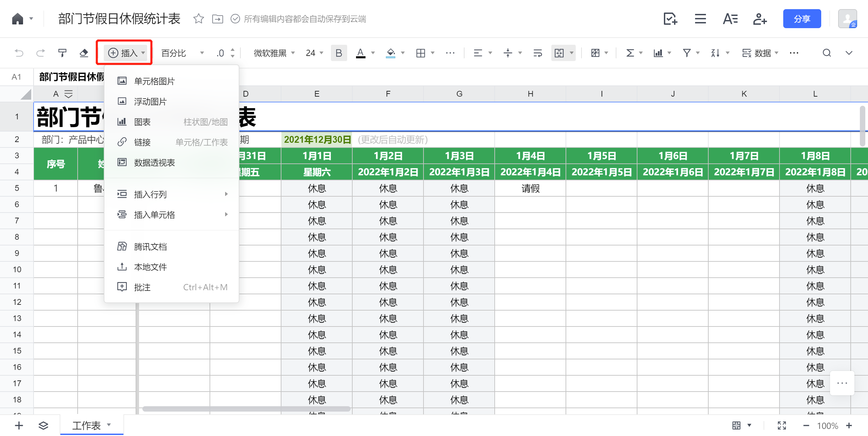
Task: Click the fill color bucket swatch
Action: [391, 53]
